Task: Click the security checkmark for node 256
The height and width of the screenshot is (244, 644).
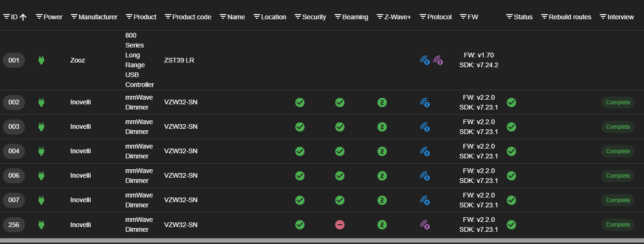Action: [x=300, y=225]
